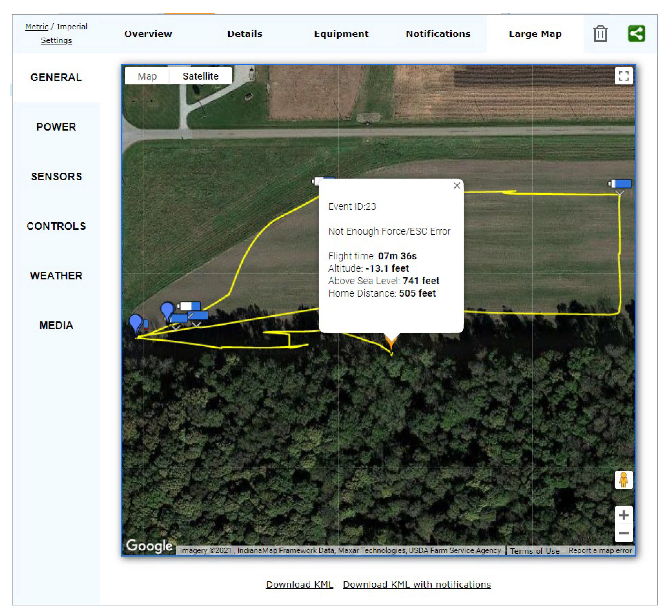Screen dimensions: 672x616
Task: Select WEATHER in the sidebar
Action: click(56, 276)
